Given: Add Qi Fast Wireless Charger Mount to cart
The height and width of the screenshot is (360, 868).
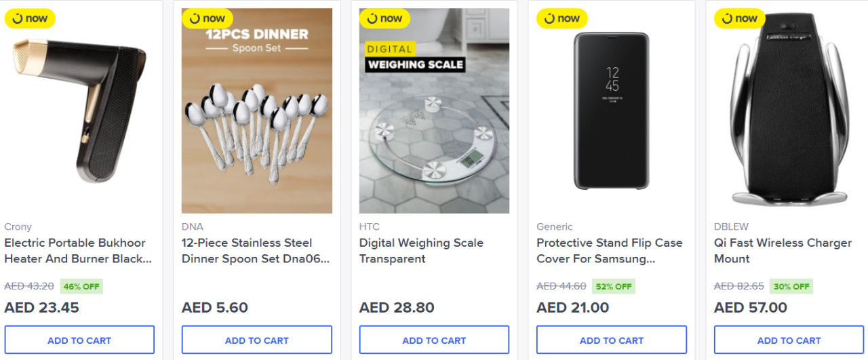Looking at the screenshot, I should point(789,340).
